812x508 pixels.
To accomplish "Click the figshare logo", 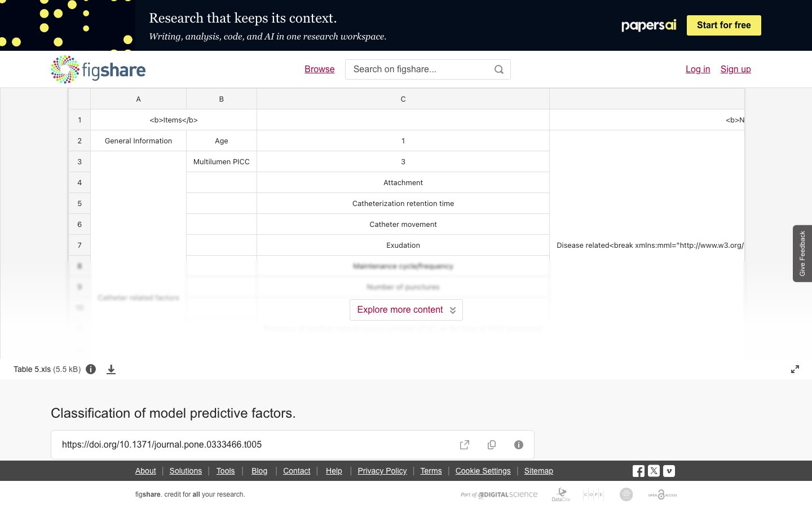I will coord(98,69).
